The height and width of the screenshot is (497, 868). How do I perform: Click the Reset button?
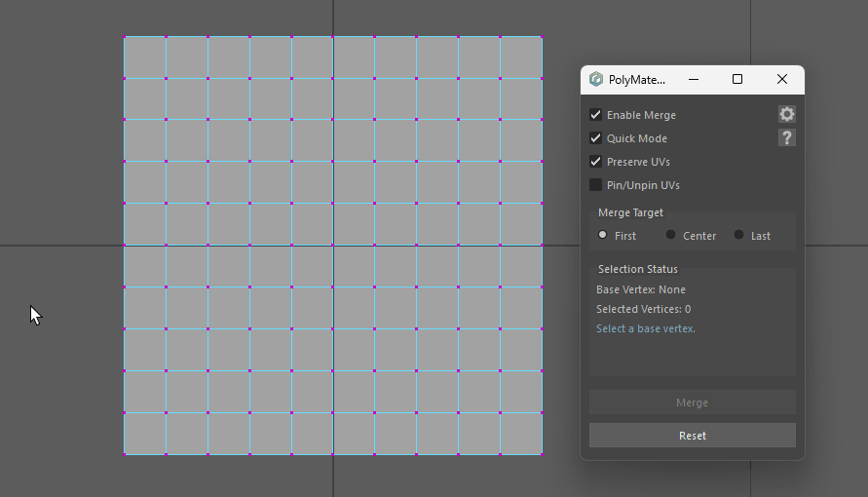692,436
